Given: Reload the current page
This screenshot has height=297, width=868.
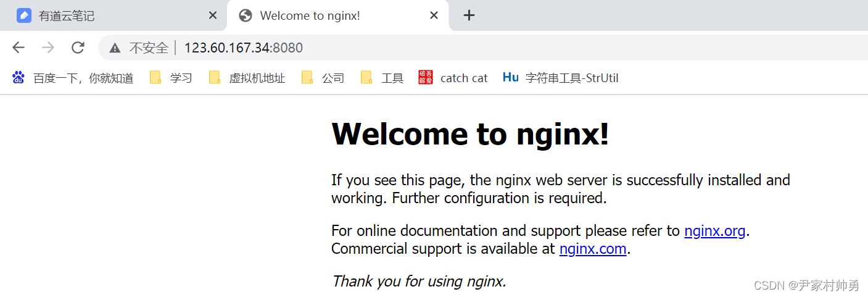Looking at the screenshot, I should [x=78, y=48].
